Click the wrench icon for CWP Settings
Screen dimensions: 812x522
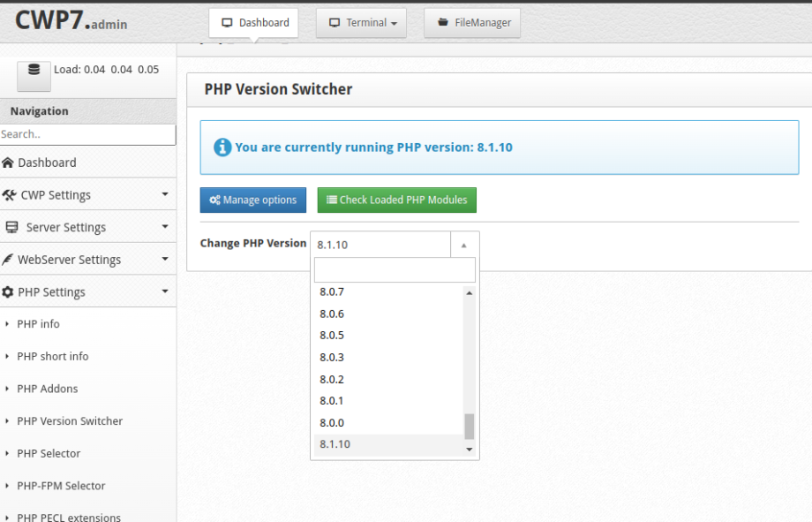[x=10, y=194]
